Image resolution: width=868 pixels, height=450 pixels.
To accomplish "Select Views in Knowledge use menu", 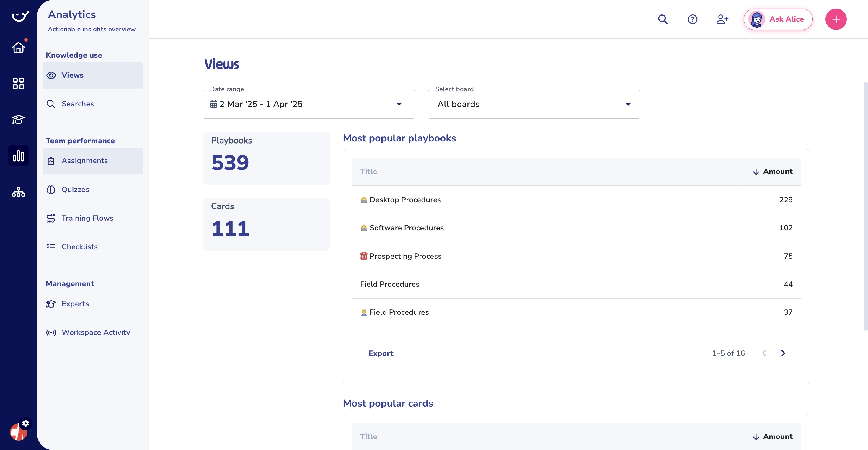I will click(93, 75).
